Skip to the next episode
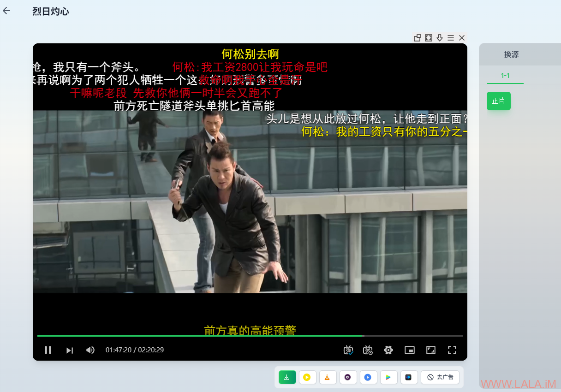 69,350
